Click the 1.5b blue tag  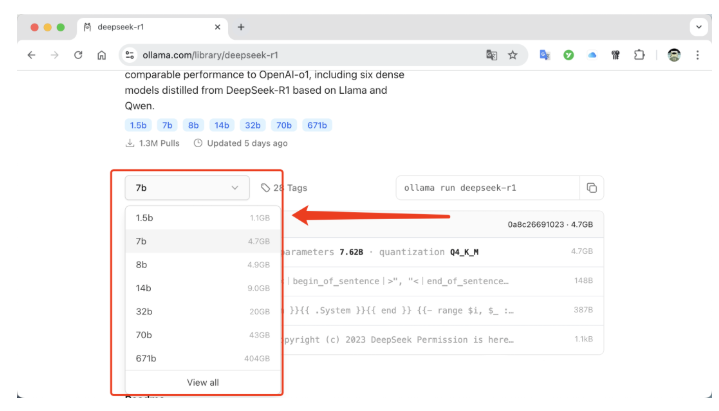(x=138, y=125)
